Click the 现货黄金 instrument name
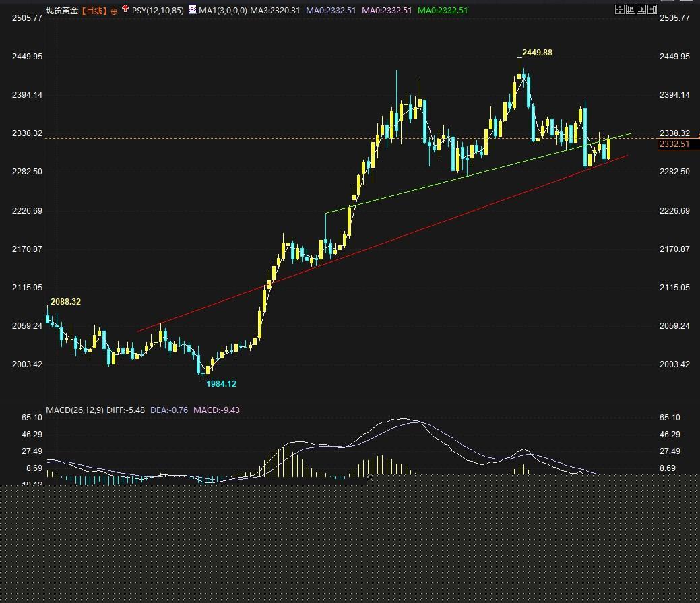 62,11
